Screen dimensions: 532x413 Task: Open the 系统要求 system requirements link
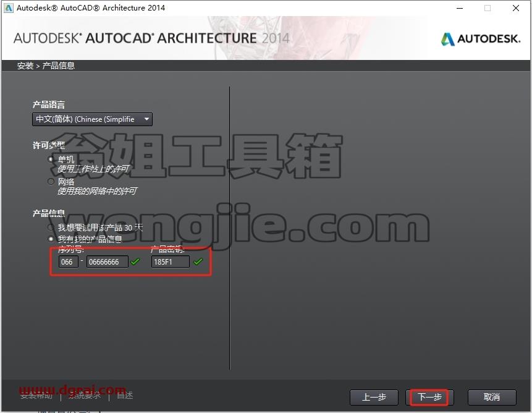(x=85, y=395)
